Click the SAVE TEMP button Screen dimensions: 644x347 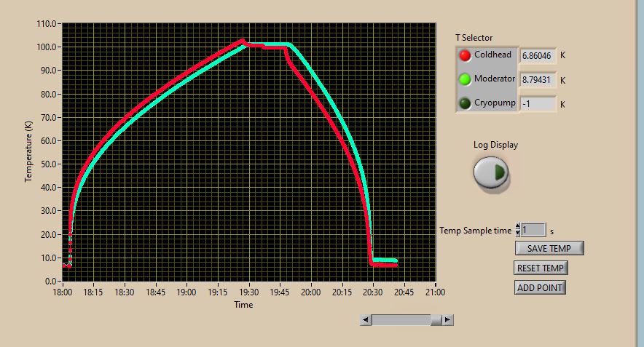[549, 248]
